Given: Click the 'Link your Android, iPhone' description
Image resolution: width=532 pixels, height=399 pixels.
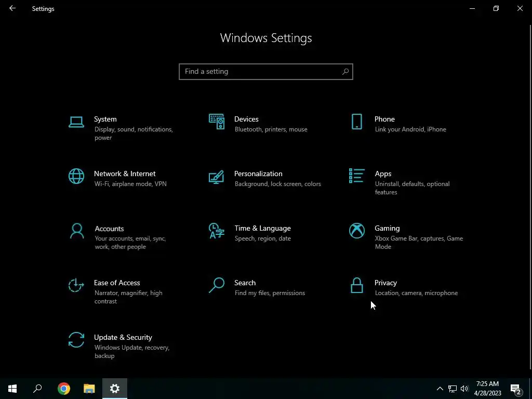Looking at the screenshot, I should [x=410, y=129].
